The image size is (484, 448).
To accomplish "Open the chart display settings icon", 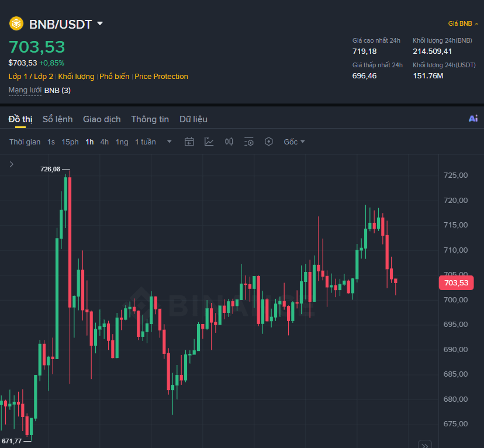I will click(x=249, y=142).
